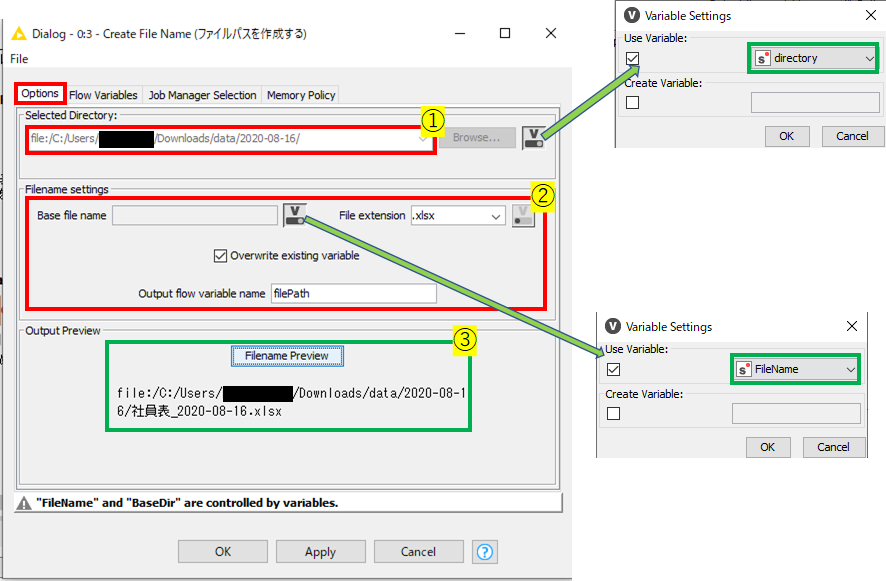The width and height of the screenshot is (886, 581).
Task: Open flow variable button beside Base file name
Action: pyautogui.click(x=295, y=215)
